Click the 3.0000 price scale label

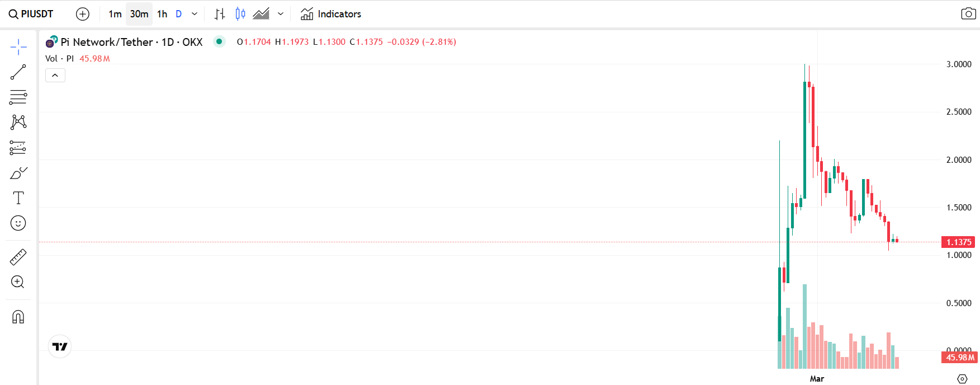(959, 64)
